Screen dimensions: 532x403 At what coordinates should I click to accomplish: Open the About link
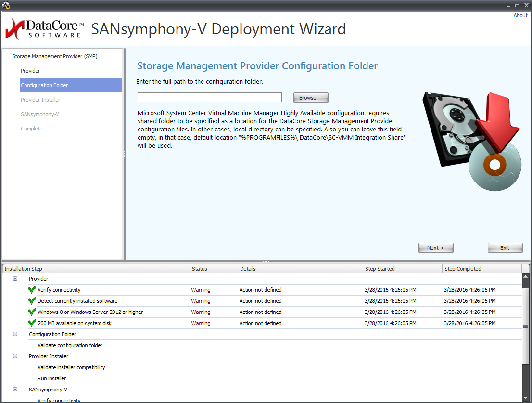click(520, 15)
